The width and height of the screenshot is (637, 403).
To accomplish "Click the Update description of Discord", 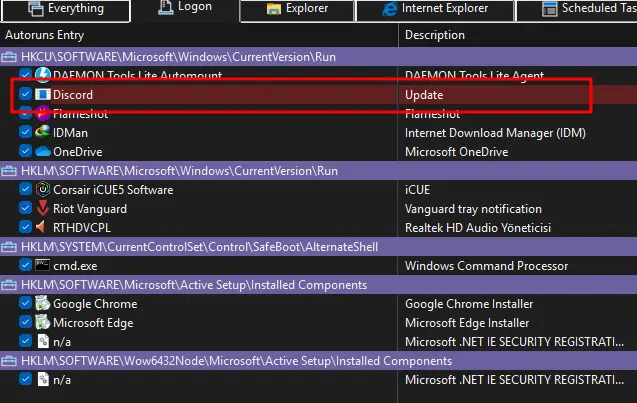I will [x=424, y=95].
